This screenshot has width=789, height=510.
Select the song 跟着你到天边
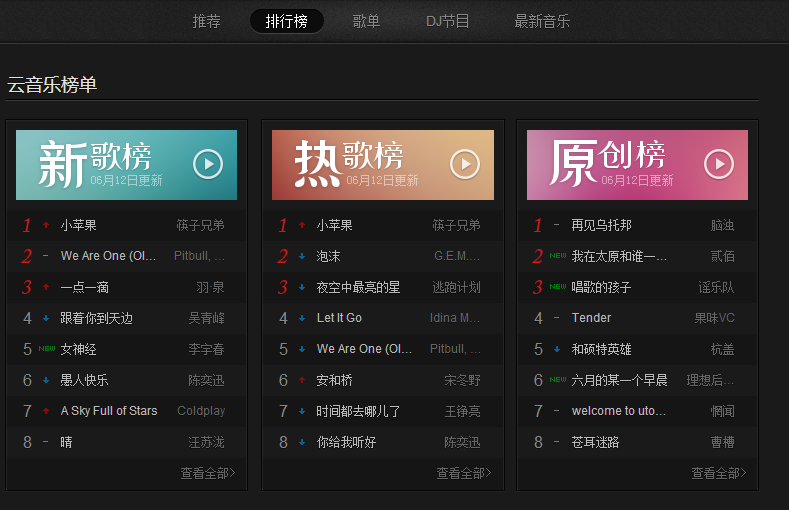point(97,318)
